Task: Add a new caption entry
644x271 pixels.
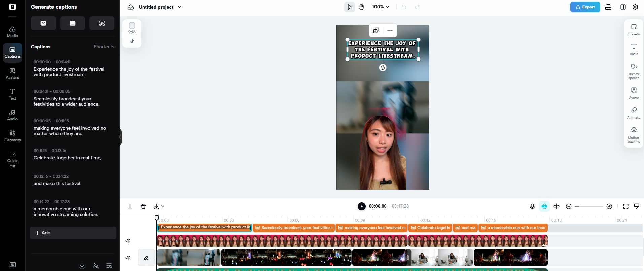Action: pos(73,233)
